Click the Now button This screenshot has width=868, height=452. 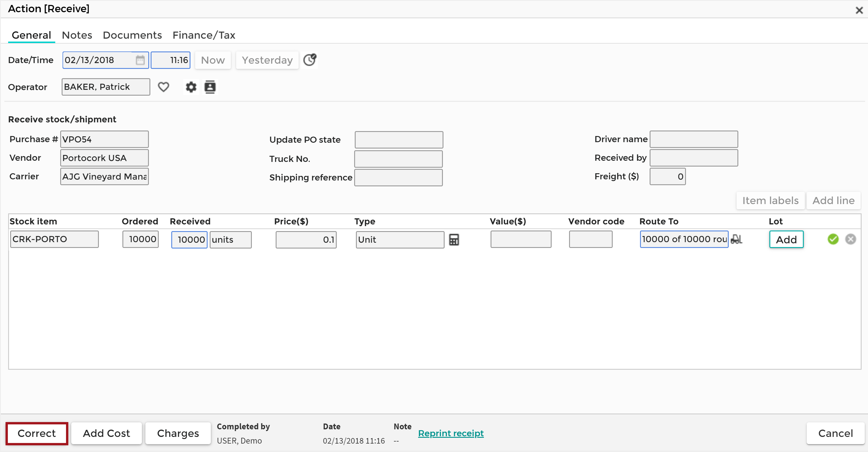tap(213, 60)
